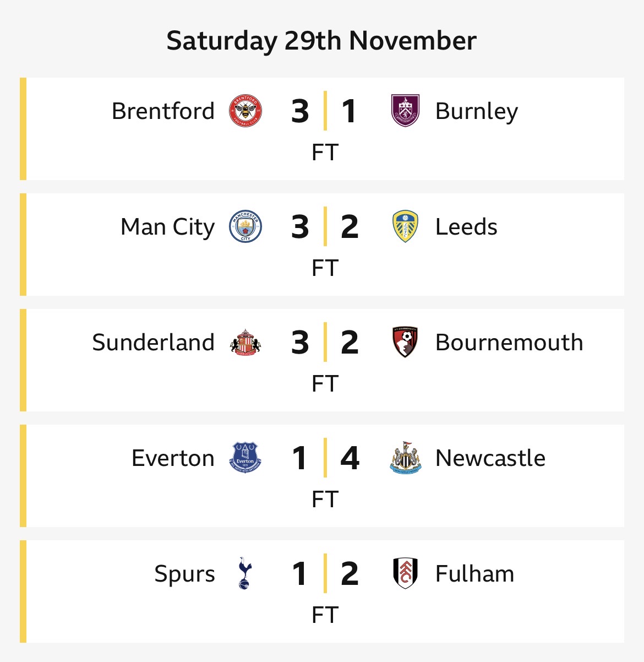Click the Bournemouth team name

point(509,343)
